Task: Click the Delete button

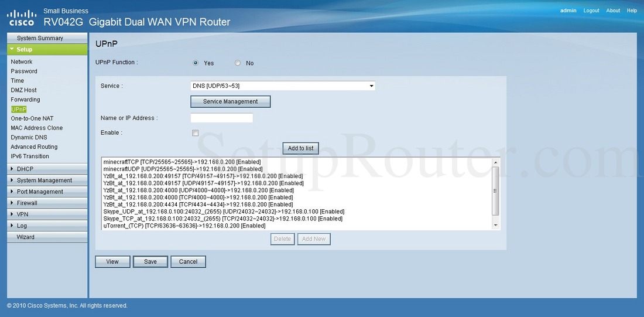Action: 283,239
